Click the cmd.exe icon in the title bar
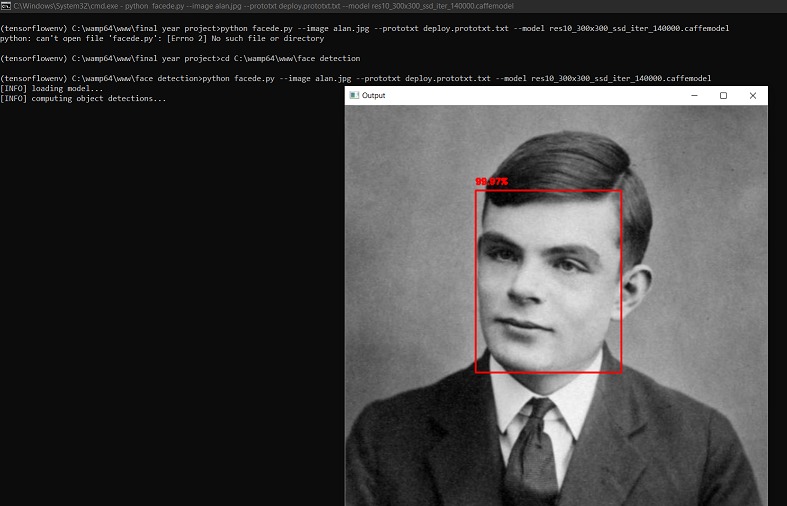Viewport: 787px width, 506px height. [6, 6]
